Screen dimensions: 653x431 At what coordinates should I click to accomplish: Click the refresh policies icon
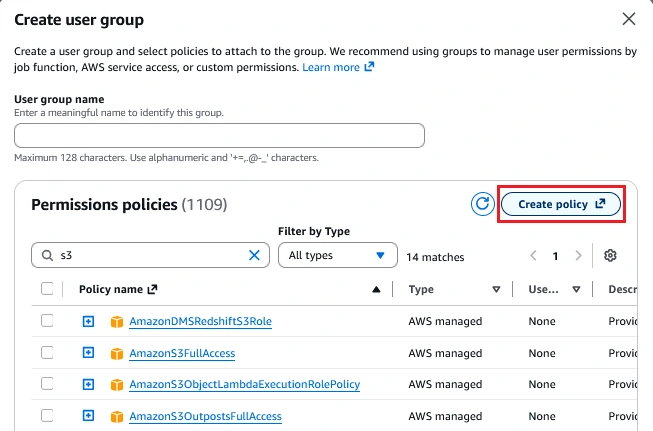[x=482, y=204]
